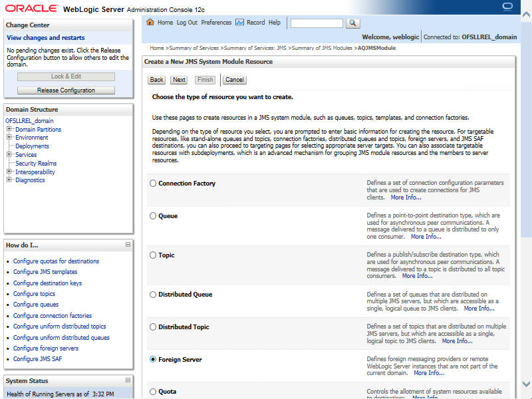Click breadcrumb Summary of Services
This screenshot has width=532, height=399.
coord(194,48)
